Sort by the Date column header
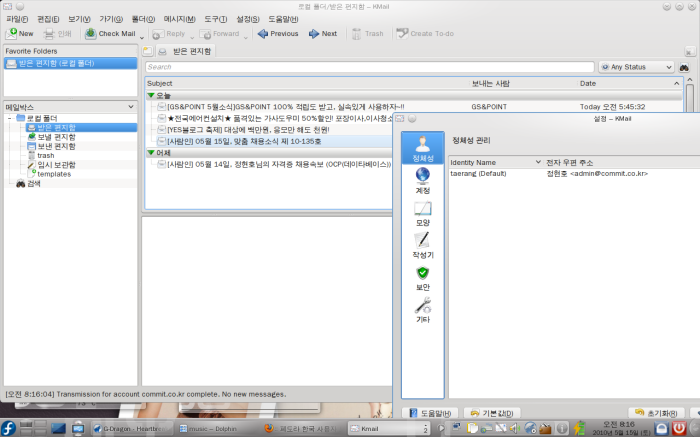Image resolution: width=700 pixels, height=437 pixels. click(629, 83)
